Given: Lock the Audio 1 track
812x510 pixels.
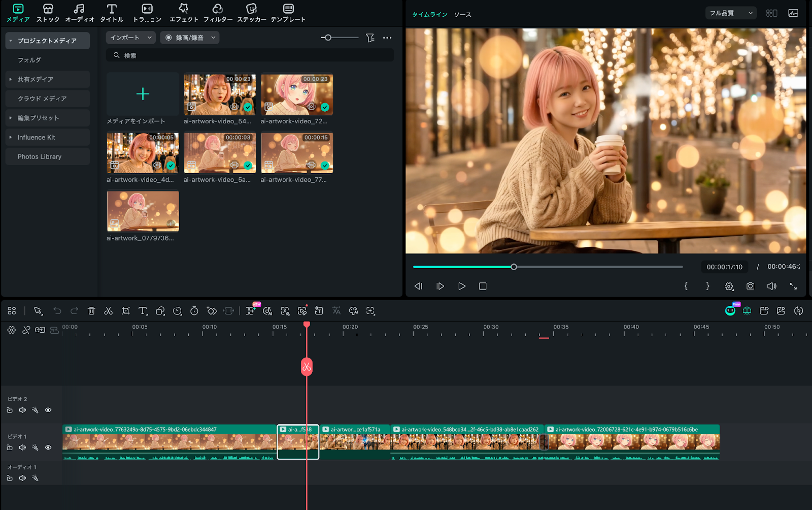Looking at the screenshot, I should [x=10, y=478].
